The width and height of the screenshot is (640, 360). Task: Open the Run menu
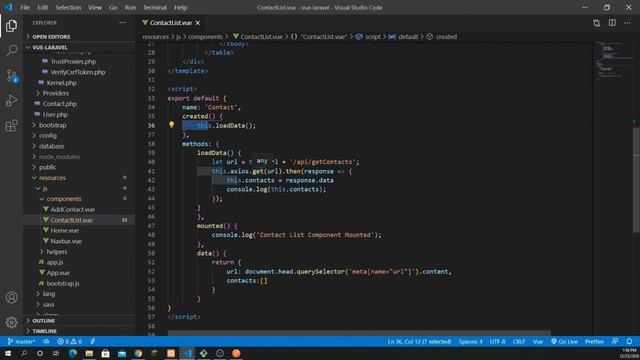click(130, 7)
